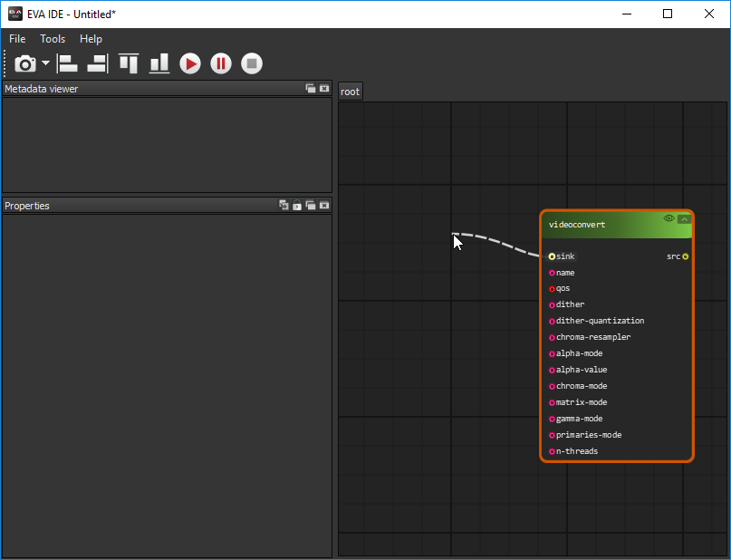Align selected nodes to the bottom

[159, 63]
